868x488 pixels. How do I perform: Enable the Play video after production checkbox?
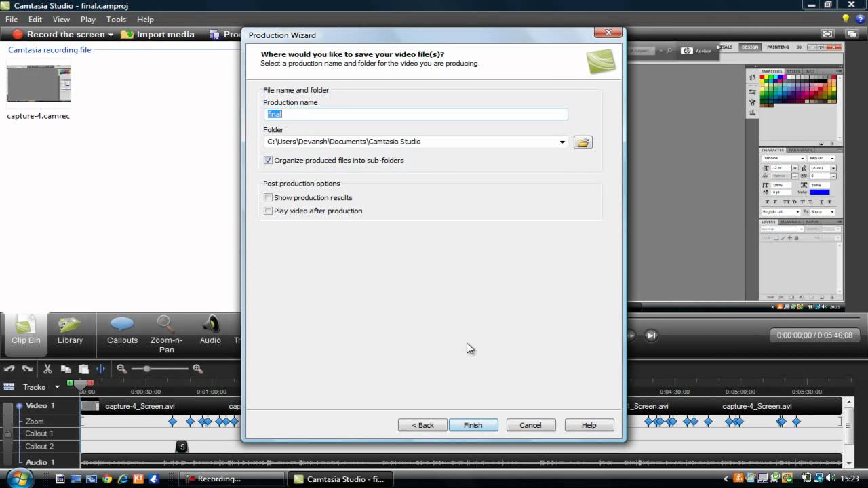(x=268, y=211)
